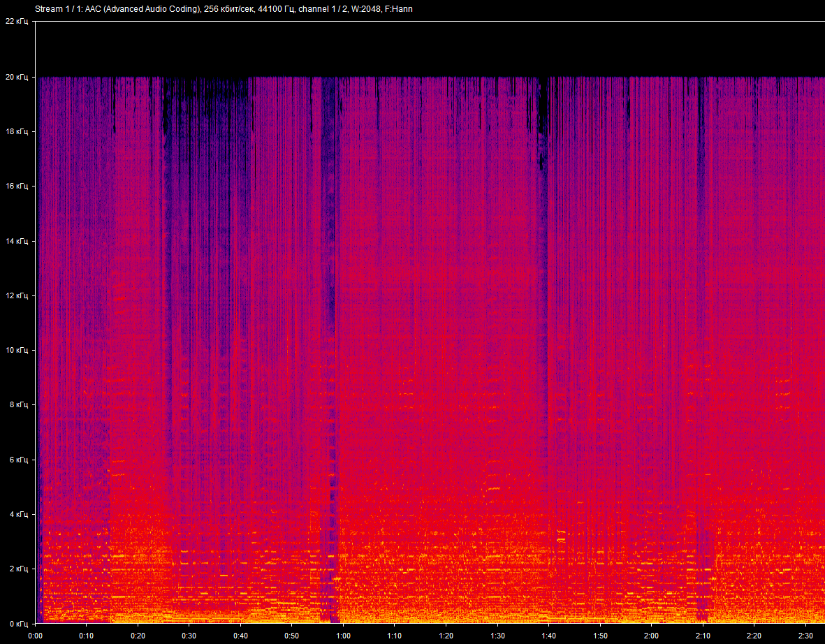Click the 0:40 time axis label
The image size is (825, 644).
coord(240,636)
